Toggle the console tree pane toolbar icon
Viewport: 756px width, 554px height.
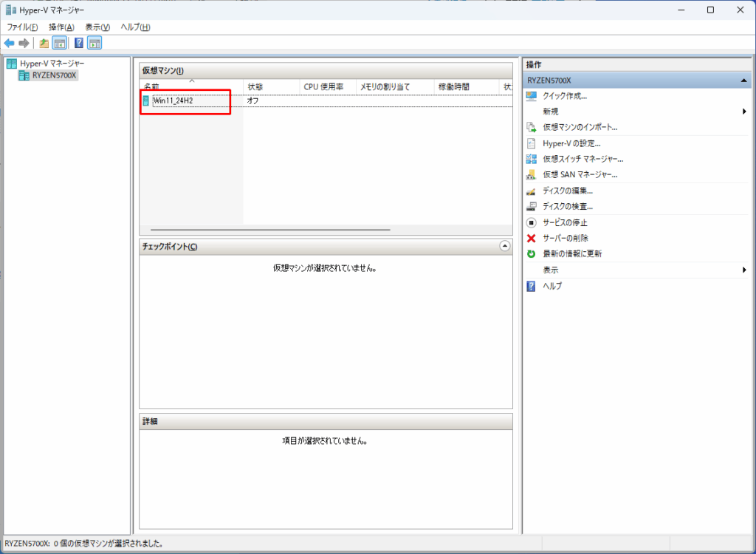click(59, 44)
